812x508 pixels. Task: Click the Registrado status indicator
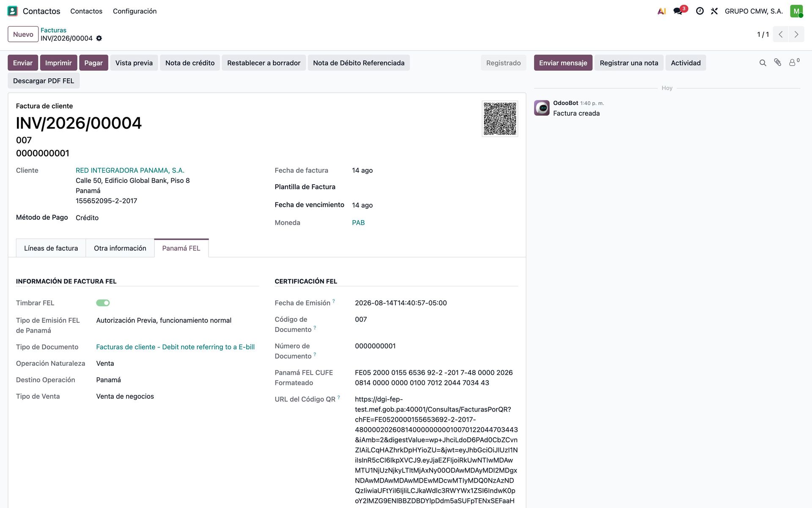tap(503, 63)
